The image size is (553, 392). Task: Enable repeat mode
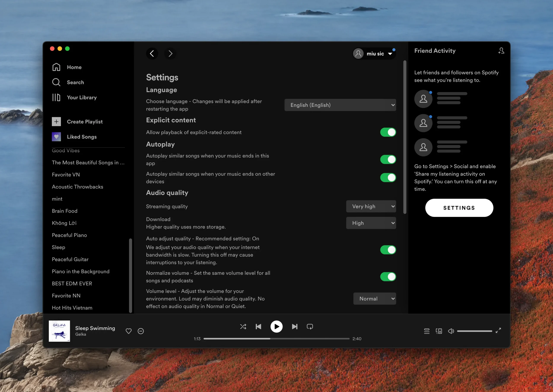click(310, 327)
